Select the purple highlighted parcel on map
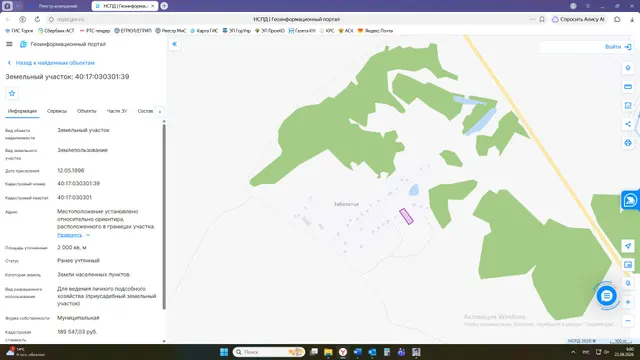The height and width of the screenshot is (360, 640). 406,216
